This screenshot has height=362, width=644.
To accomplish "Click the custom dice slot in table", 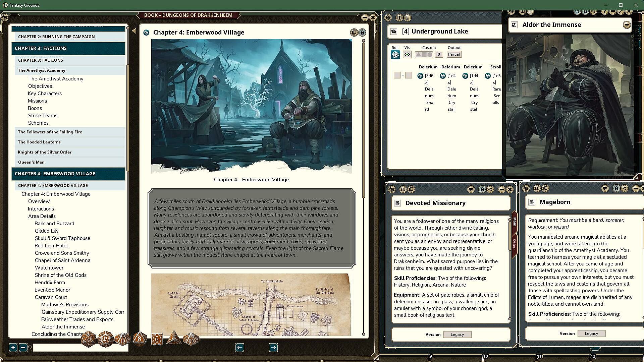I will point(424,55).
